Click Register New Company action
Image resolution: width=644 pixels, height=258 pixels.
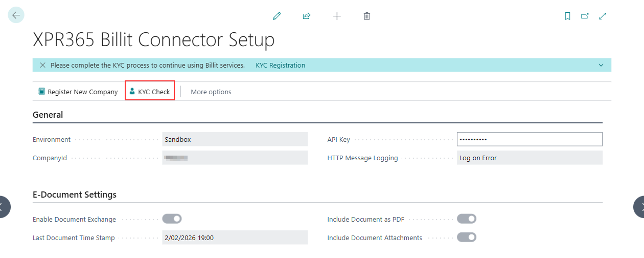78,92
